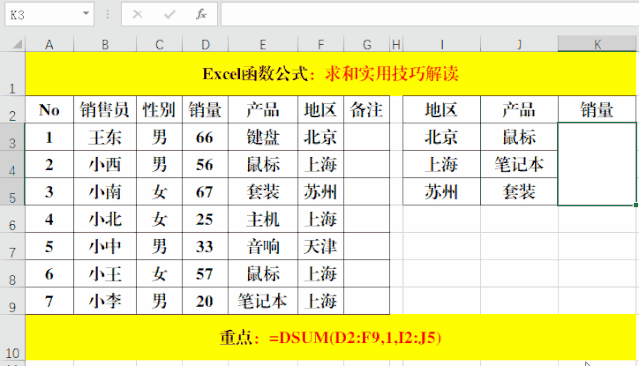Select column K header

coord(597,44)
